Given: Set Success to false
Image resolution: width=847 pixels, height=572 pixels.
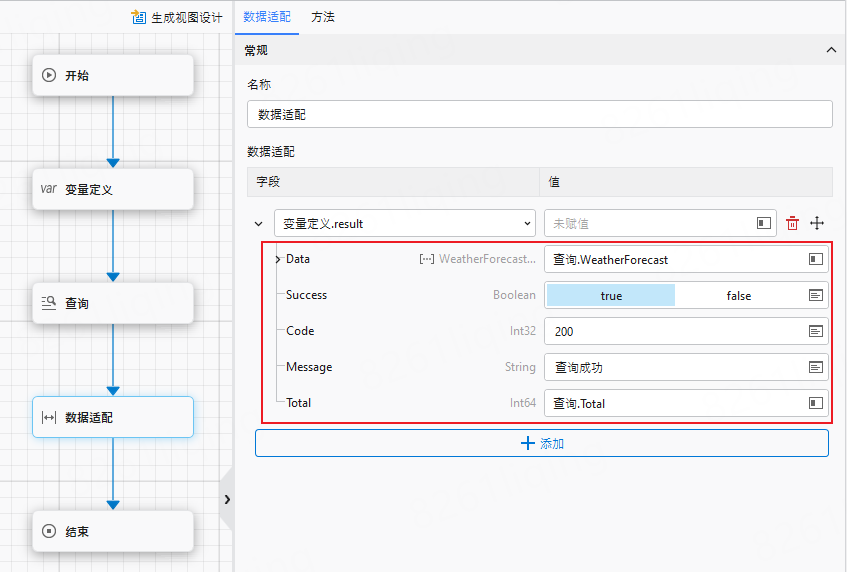Looking at the screenshot, I should (738, 295).
